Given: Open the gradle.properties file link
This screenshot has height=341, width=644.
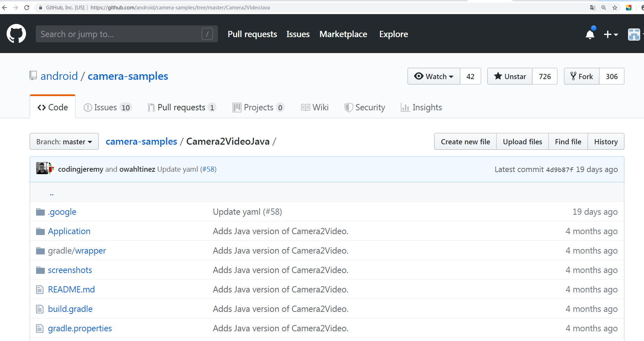Looking at the screenshot, I should pyautogui.click(x=80, y=329).
